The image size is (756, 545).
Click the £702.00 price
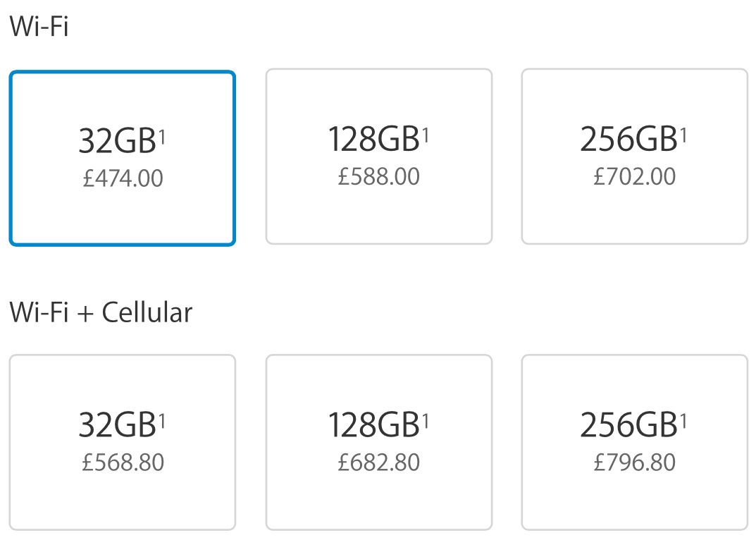coord(634,176)
